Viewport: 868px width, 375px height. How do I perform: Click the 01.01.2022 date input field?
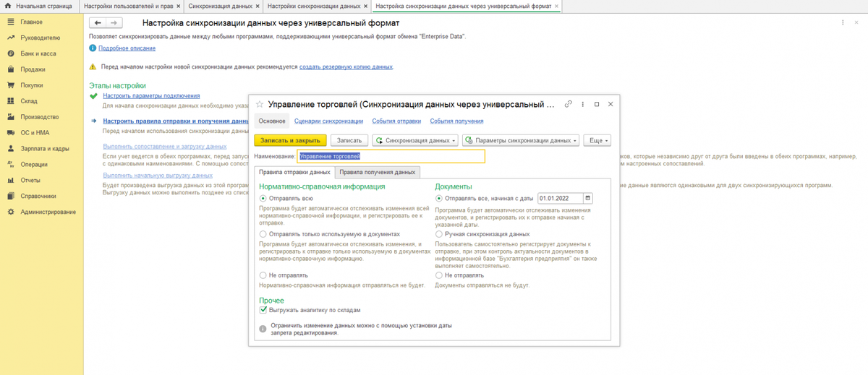[560, 198]
